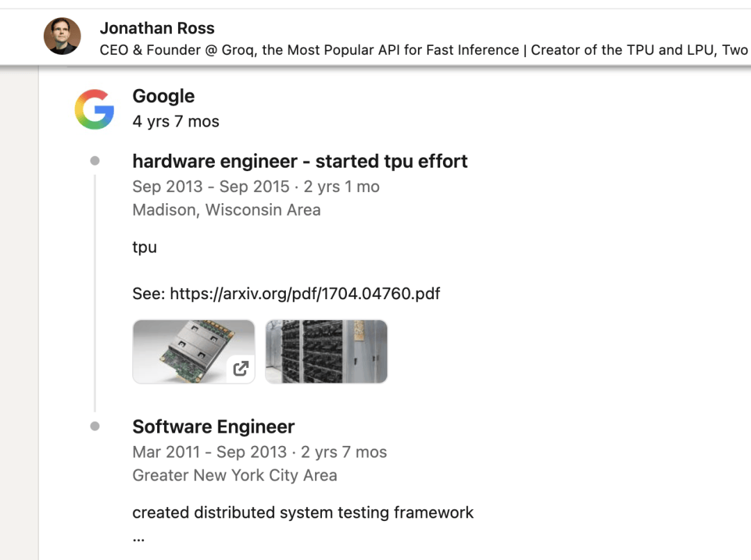
Task: Click the Greater New York City Area location
Action: [234, 476]
